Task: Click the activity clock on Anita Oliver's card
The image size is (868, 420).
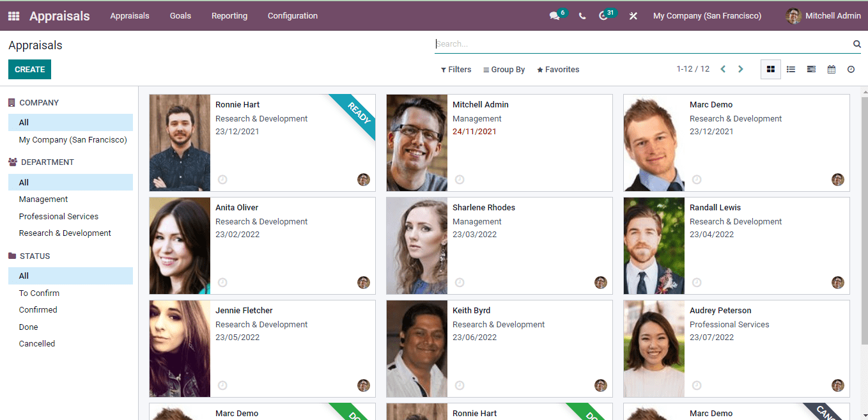Action: 222,283
